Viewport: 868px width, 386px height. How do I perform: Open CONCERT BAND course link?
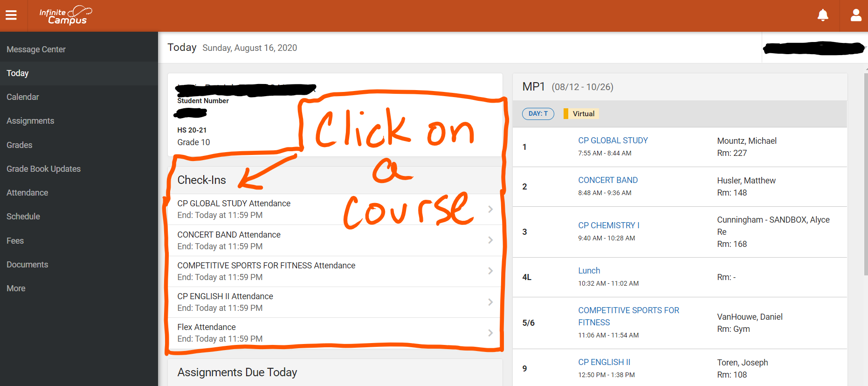608,180
